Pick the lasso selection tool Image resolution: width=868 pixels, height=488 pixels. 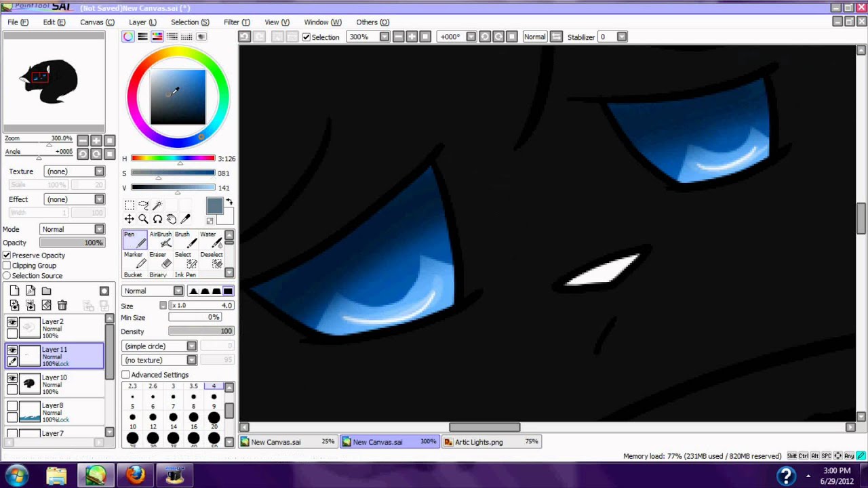tap(144, 205)
